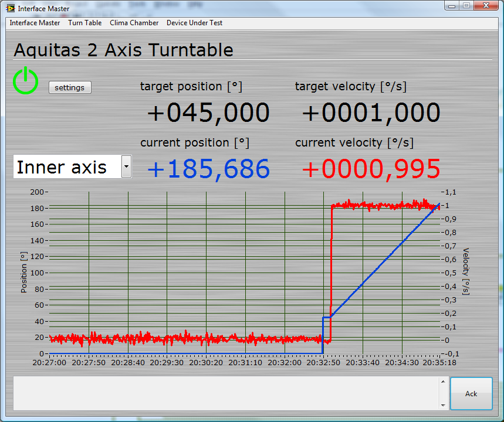
Task: Click the Position [°] axis title
Action: coord(24,273)
